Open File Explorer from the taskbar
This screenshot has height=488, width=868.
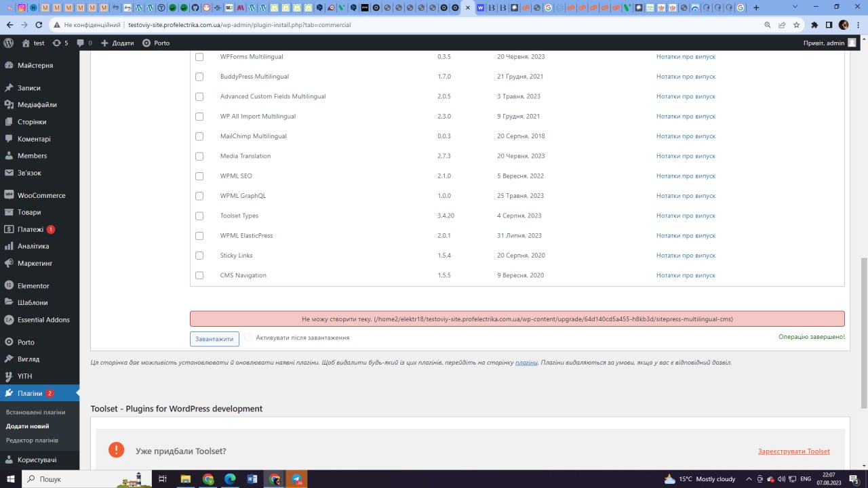(x=186, y=479)
